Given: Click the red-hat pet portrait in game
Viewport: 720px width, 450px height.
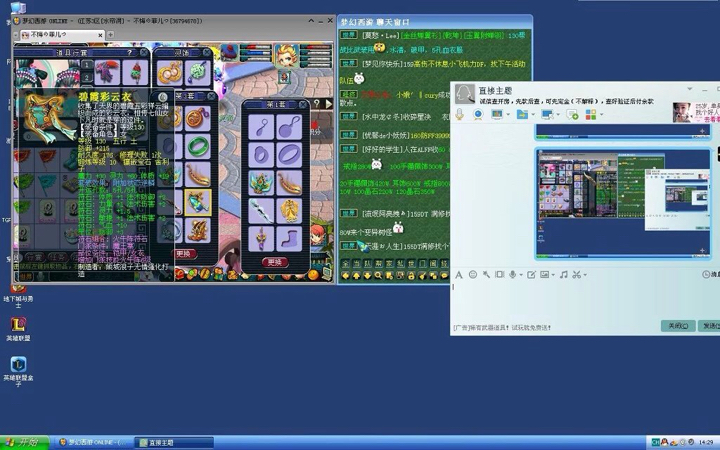Looking at the screenshot, I should pos(230,53).
